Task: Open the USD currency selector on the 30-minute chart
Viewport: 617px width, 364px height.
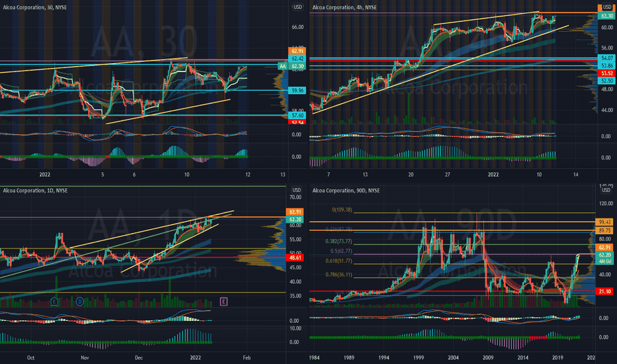Action: [x=297, y=7]
